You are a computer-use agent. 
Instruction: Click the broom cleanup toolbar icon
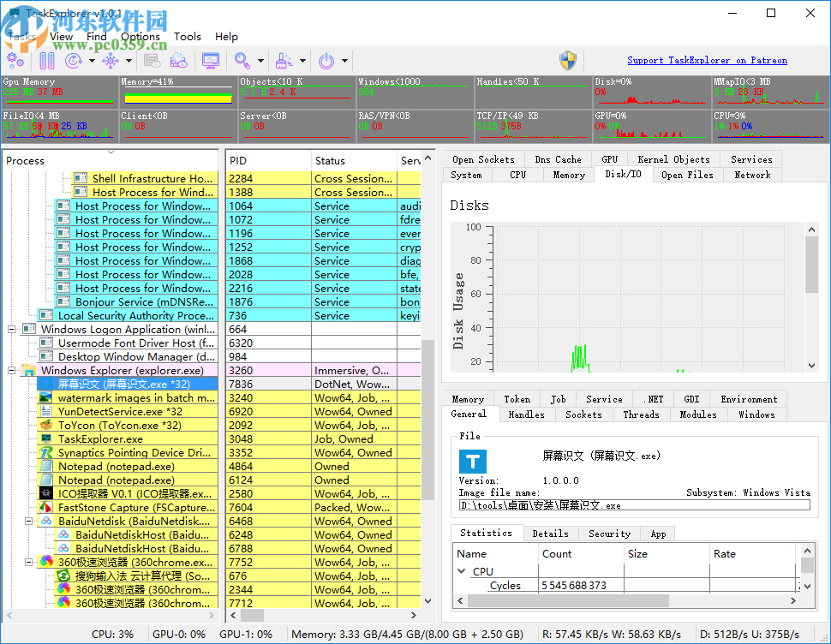pos(284,61)
